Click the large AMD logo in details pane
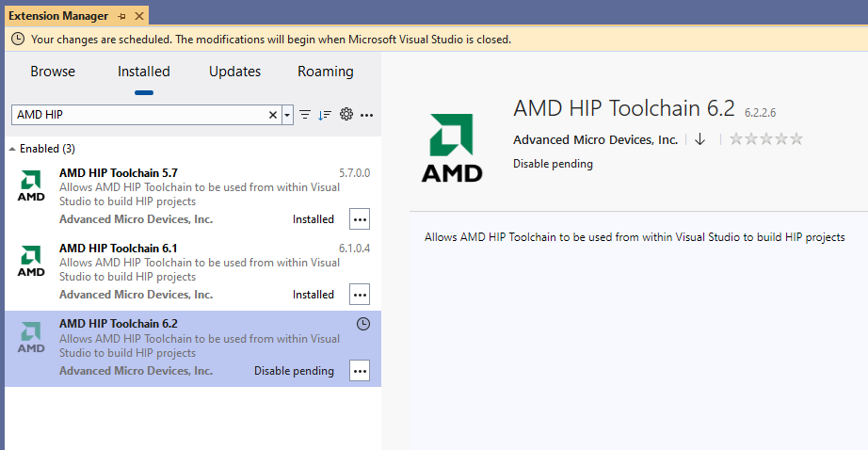The width and height of the screenshot is (868, 450). 452,147
